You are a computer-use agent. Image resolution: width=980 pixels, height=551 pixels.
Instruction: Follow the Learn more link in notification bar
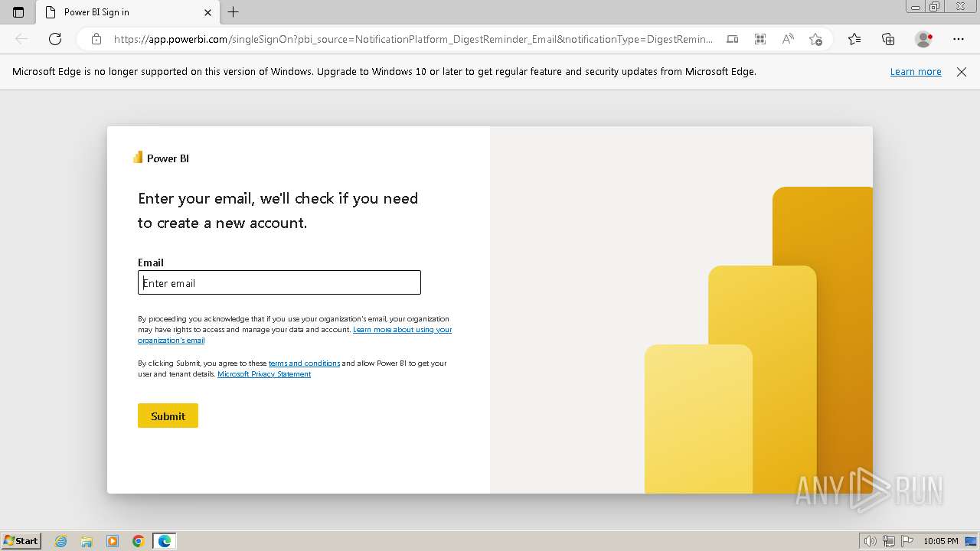coord(916,71)
